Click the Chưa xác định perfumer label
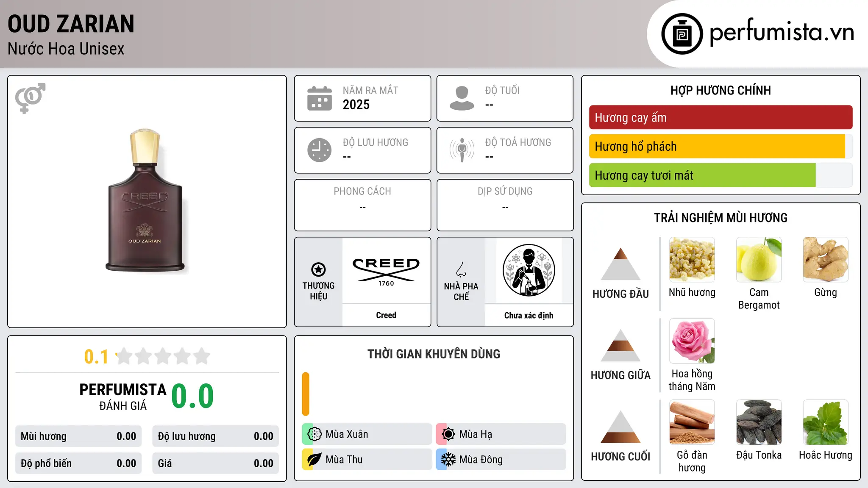868x488 pixels. coord(529,315)
